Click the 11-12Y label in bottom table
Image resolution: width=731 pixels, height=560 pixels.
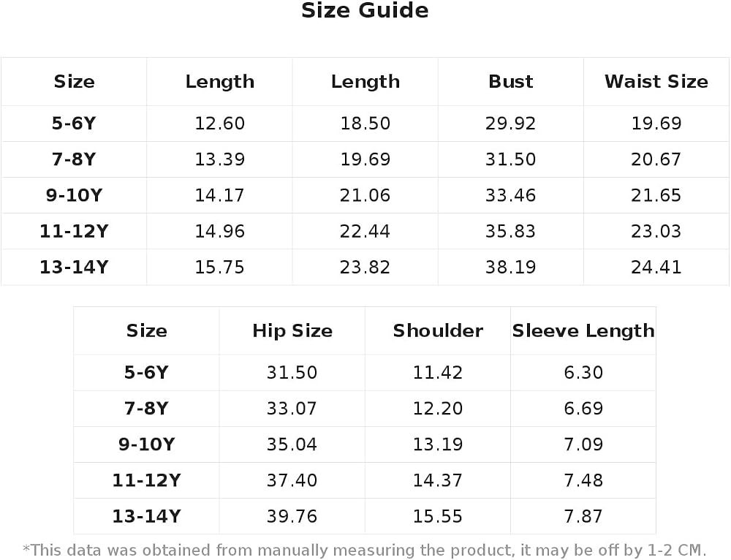146,480
